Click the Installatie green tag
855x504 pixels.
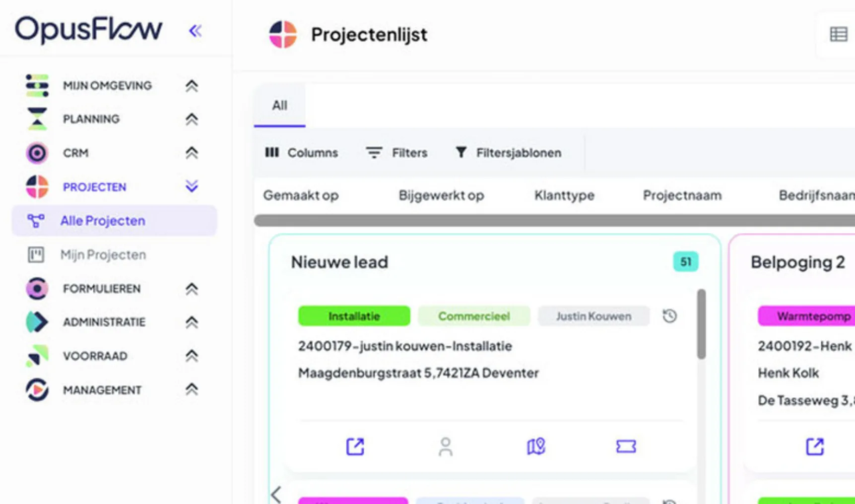click(354, 316)
